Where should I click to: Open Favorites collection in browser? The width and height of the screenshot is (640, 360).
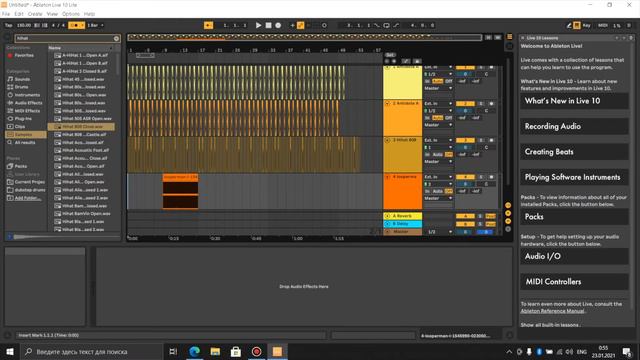coord(24,56)
